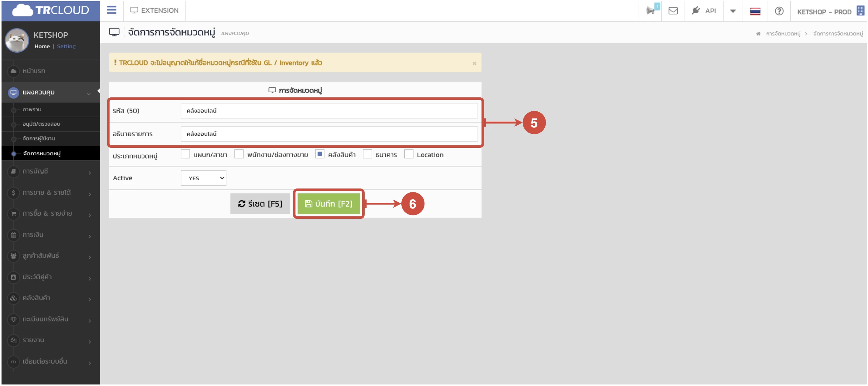Click the green บันทึก [F2] save button

(x=328, y=203)
